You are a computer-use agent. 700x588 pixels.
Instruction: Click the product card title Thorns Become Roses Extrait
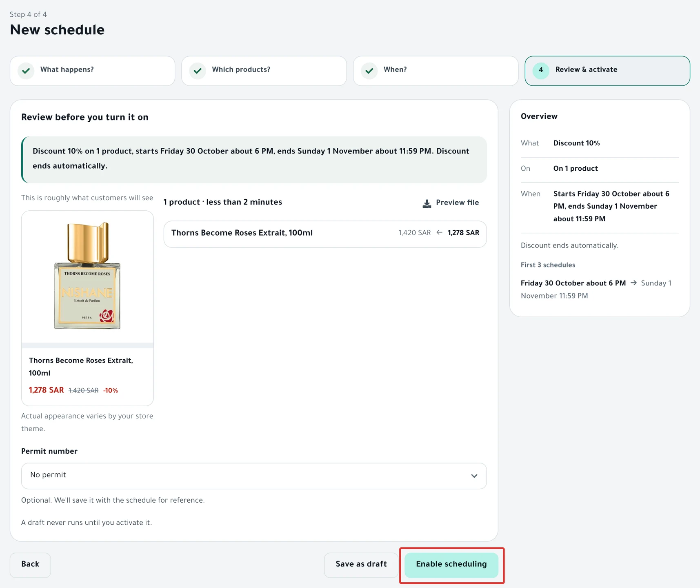(81, 367)
